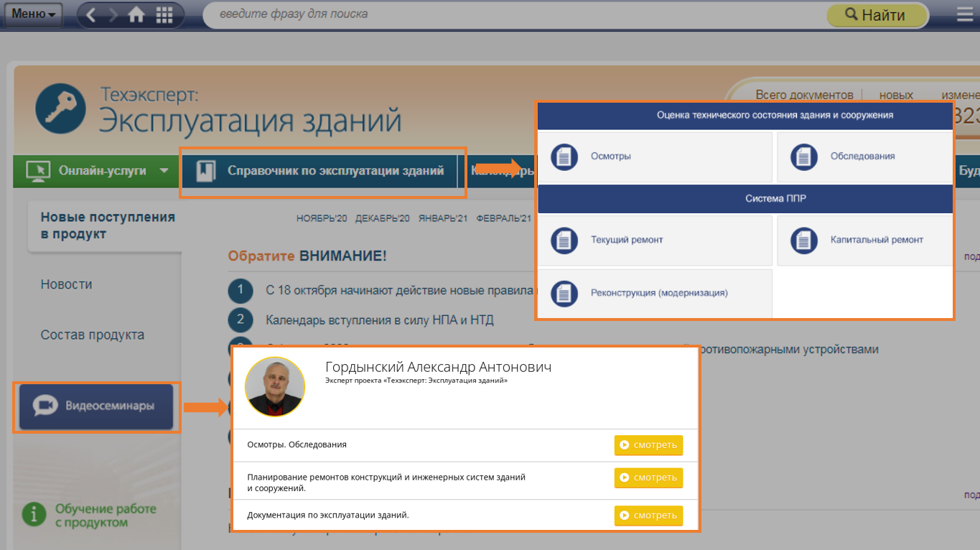Click the document icon beside Капитальный ремонт
Screen dimensions: 980x550
pos(804,241)
